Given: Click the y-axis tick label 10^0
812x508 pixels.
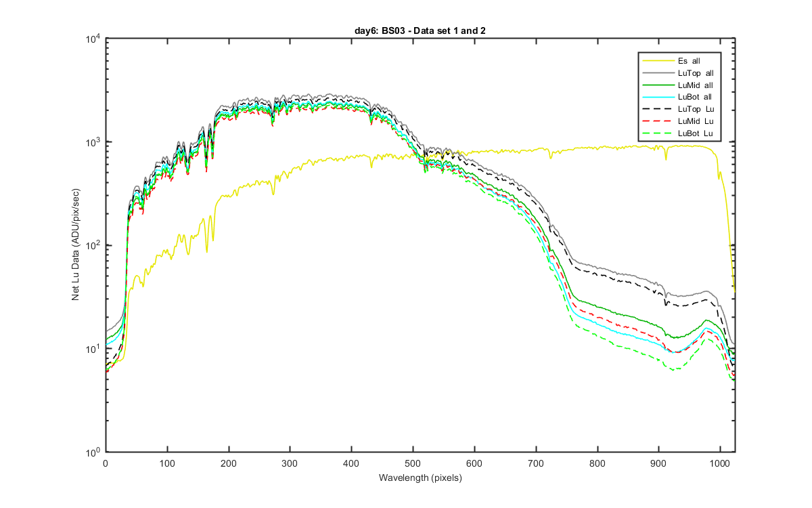Looking at the screenshot, I should click(x=91, y=451).
